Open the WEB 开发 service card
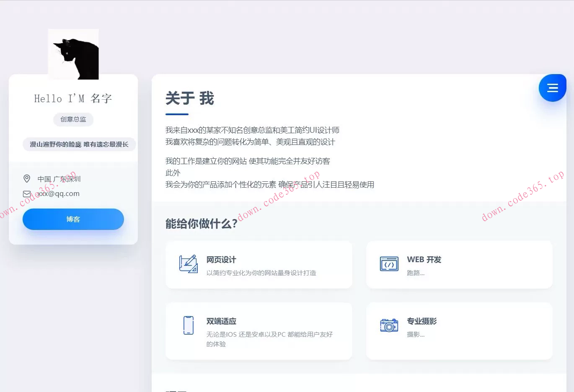 tap(459, 264)
